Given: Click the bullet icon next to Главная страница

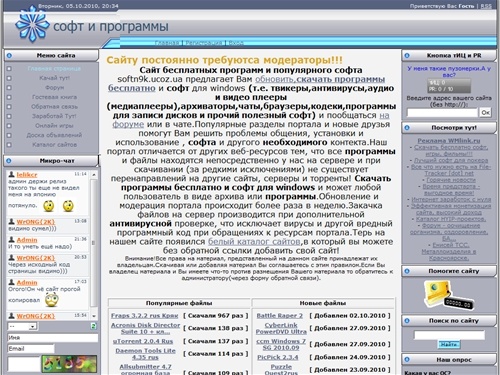Looking at the screenshot, I should [9, 69].
